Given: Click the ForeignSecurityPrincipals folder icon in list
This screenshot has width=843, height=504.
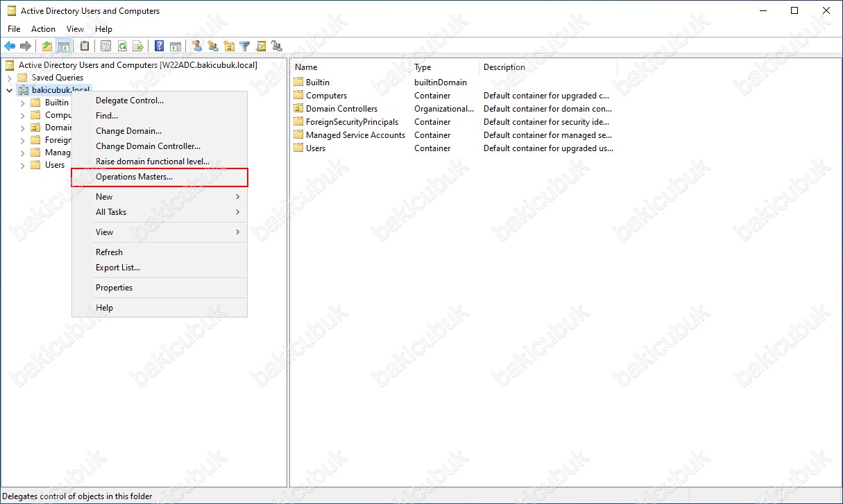Looking at the screenshot, I should pyautogui.click(x=298, y=122).
